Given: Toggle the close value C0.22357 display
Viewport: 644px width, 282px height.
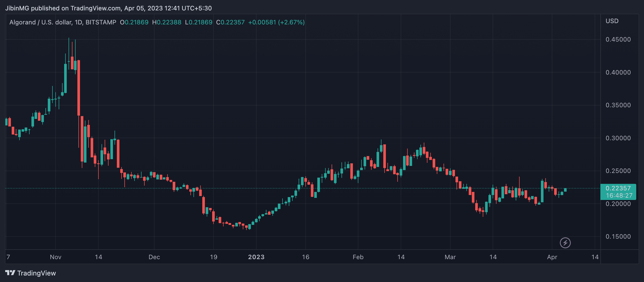Looking at the screenshot, I should [231, 22].
